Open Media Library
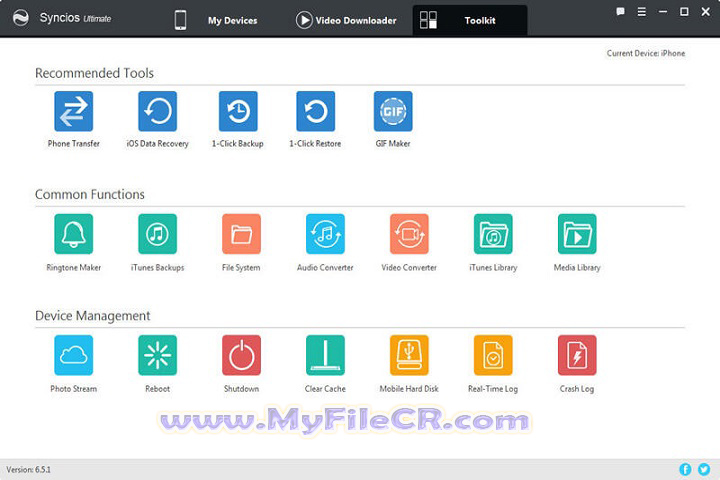The width and height of the screenshot is (720, 480). [577, 234]
